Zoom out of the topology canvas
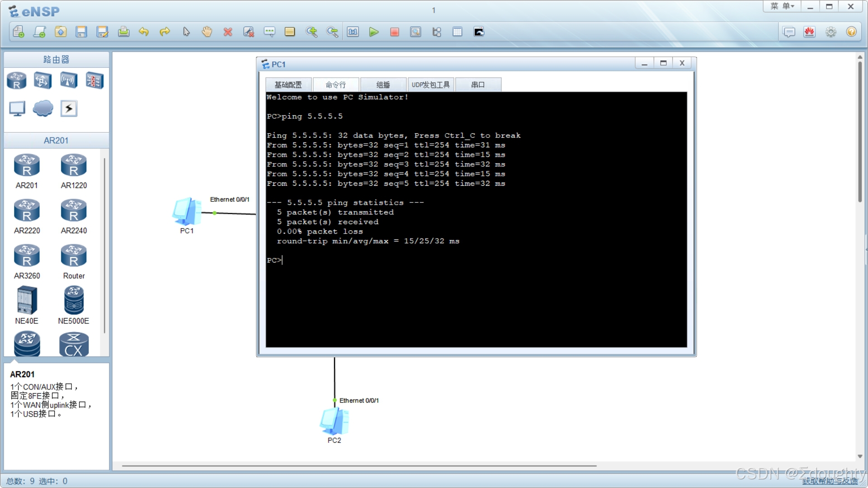The image size is (868, 488). (332, 32)
